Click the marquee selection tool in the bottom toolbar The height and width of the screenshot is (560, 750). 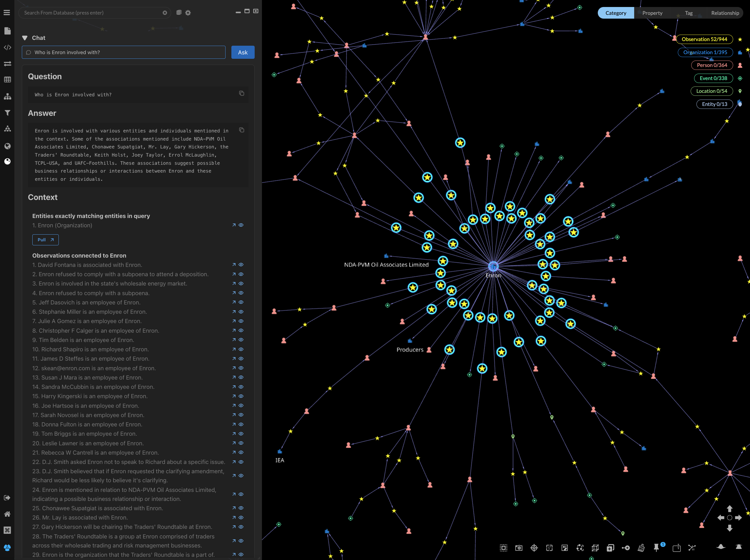pos(503,548)
